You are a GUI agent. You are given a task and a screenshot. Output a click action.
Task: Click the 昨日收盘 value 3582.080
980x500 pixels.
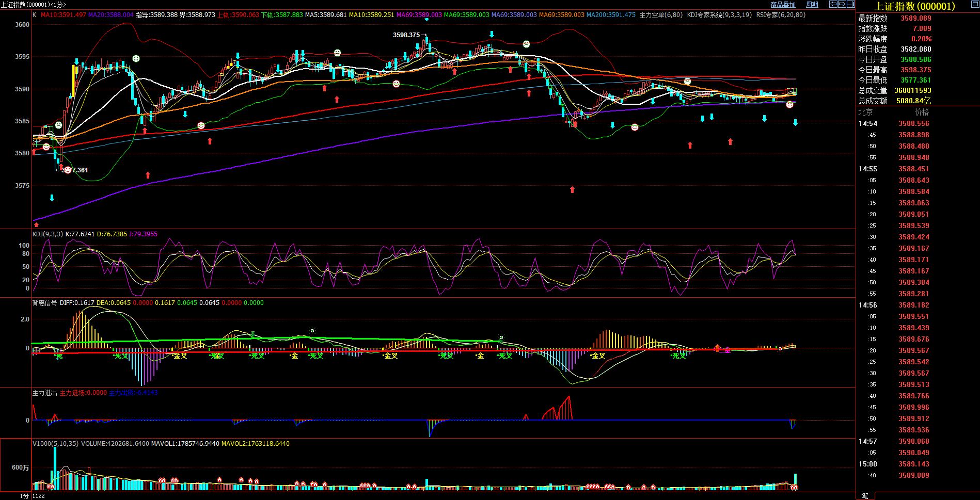coord(916,49)
